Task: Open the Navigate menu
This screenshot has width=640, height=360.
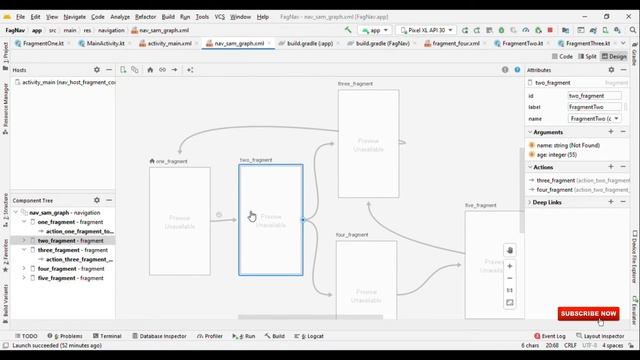Action: click(74, 17)
